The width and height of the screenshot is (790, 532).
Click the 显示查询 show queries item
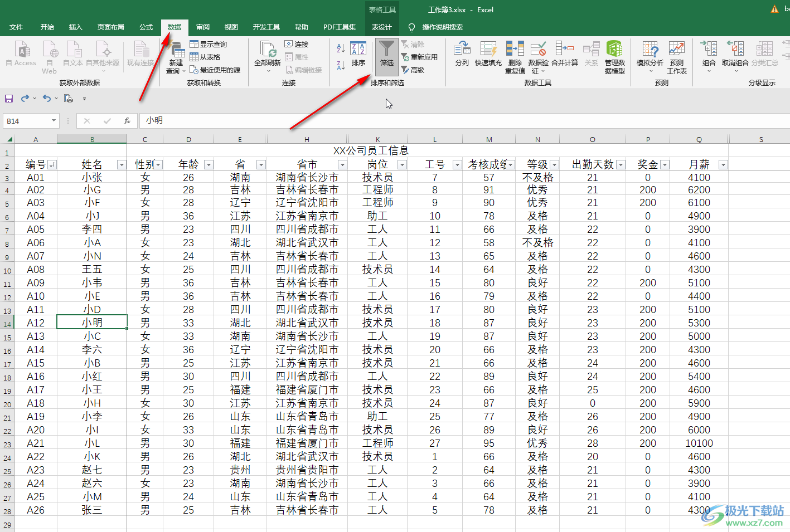coord(208,45)
